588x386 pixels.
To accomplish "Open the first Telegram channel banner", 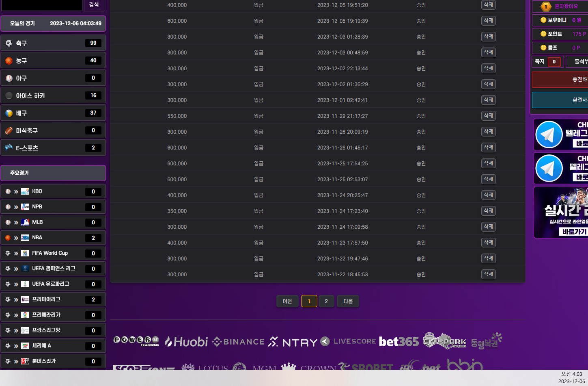I will click(x=561, y=134).
